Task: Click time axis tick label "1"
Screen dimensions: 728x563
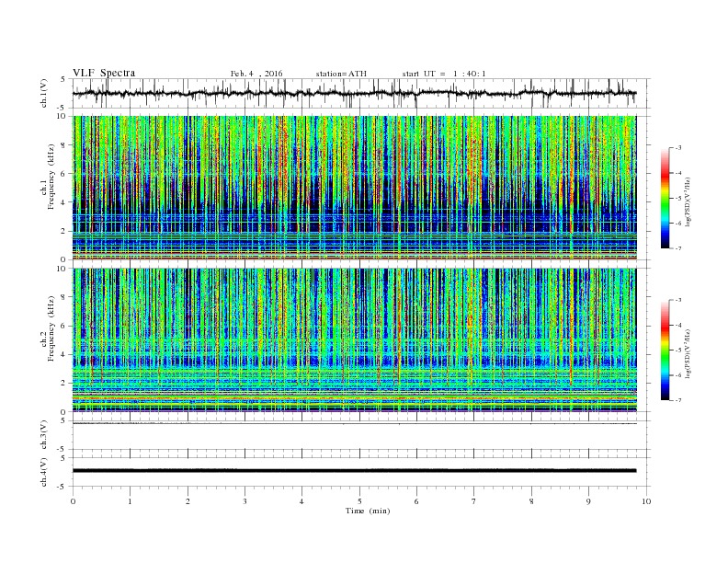Action: (131, 501)
